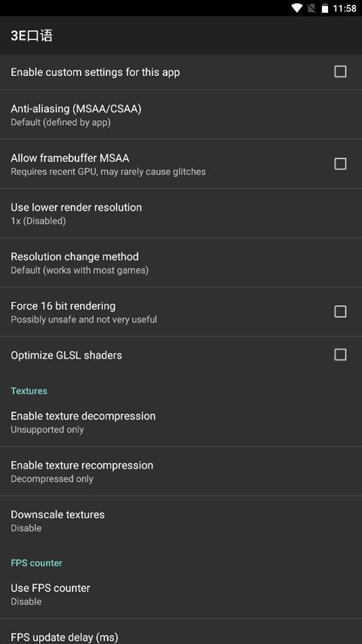
Task: Open Enable texture recompression setting
Action: pyautogui.click(x=181, y=471)
